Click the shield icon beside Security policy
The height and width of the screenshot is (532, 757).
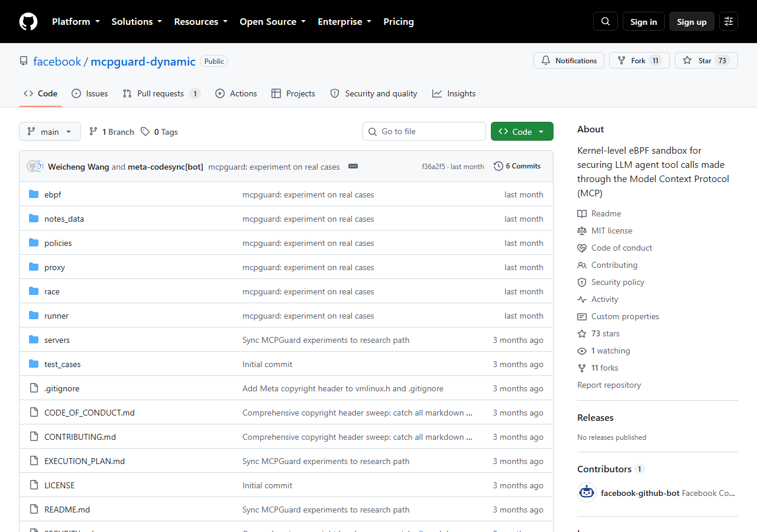[582, 282]
